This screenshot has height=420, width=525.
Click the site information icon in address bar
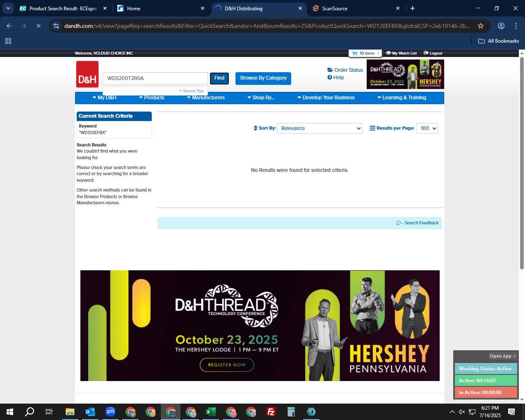point(56,26)
